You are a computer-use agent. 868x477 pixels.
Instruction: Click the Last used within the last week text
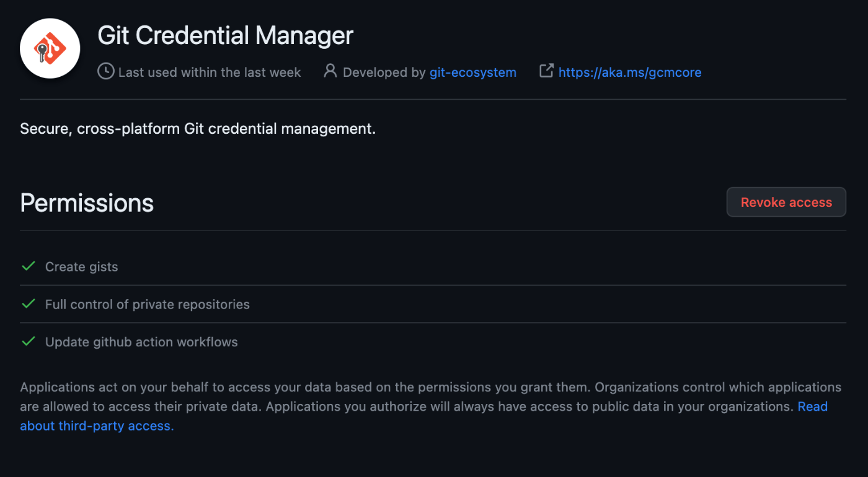pyautogui.click(x=210, y=72)
